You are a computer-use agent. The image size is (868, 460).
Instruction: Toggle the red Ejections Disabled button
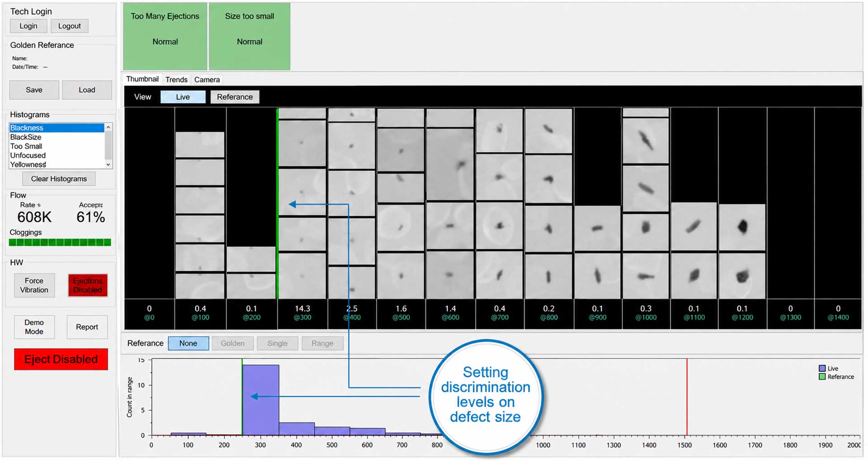tap(88, 285)
